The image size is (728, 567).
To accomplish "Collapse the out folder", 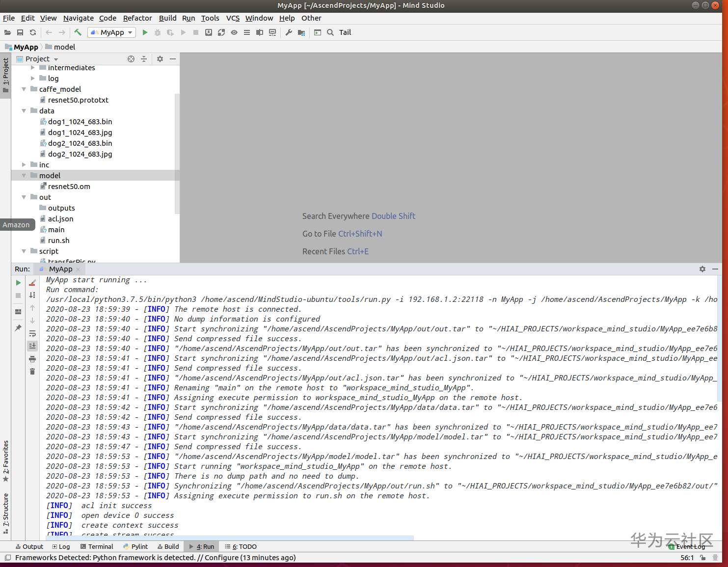I will (24, 197).
